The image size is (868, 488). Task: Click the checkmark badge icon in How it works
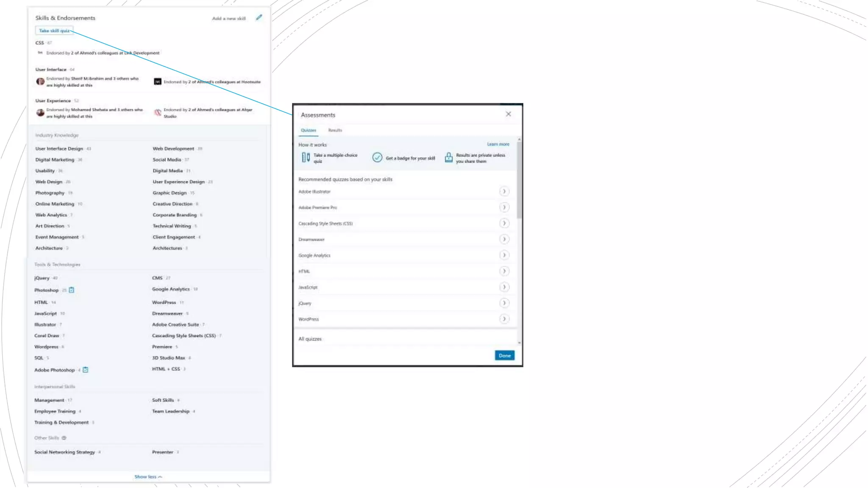coord(377,158)
